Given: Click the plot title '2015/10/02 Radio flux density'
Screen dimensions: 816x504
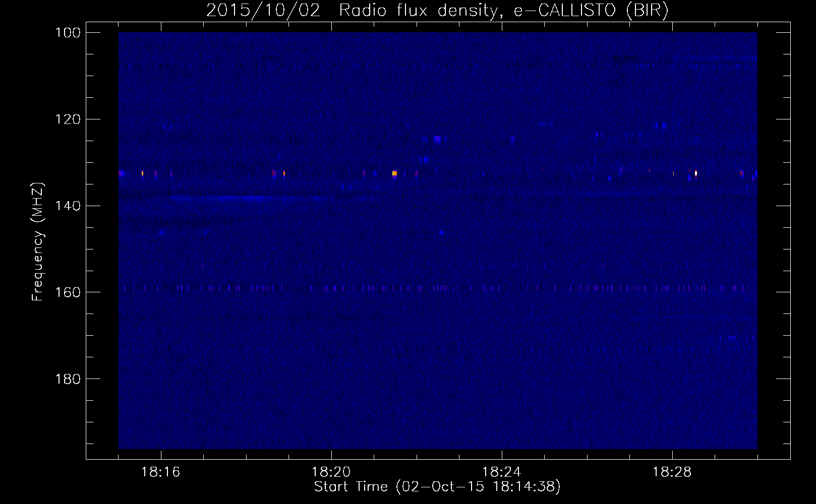Looking at the screenshot, I should click(352, 11).
